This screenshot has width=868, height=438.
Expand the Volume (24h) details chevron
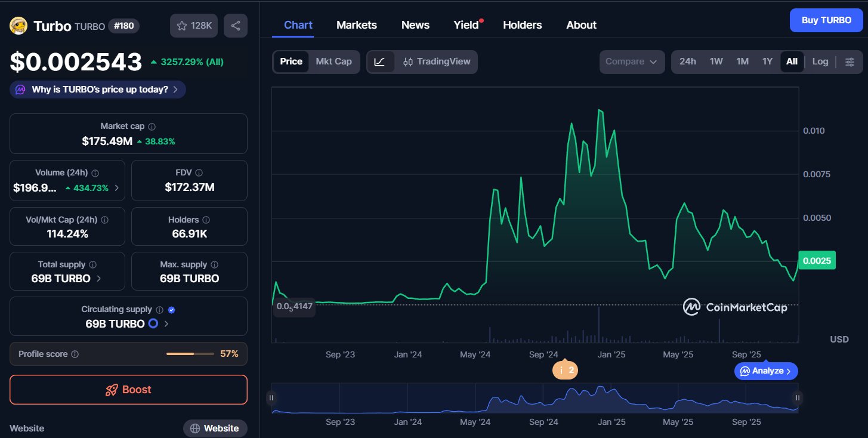[116, 188]
